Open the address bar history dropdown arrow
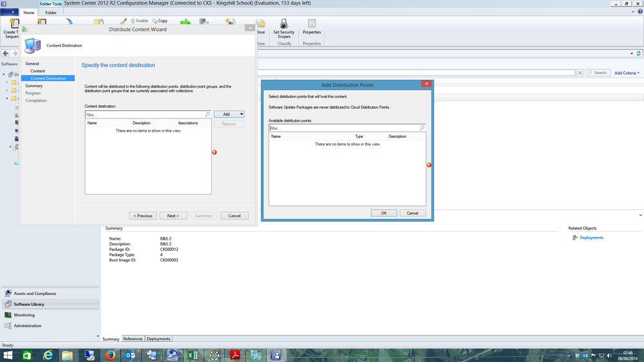This screenshot has width=644, height=362. [632, 53]
